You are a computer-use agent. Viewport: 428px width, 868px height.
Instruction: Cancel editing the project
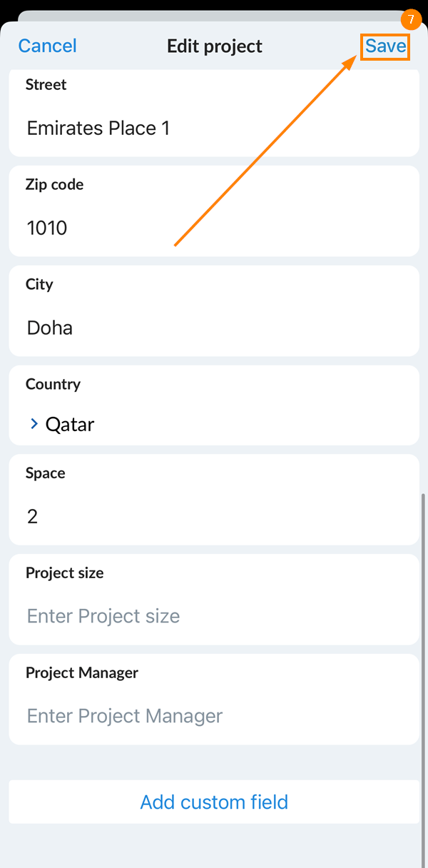tap(48, 46)
